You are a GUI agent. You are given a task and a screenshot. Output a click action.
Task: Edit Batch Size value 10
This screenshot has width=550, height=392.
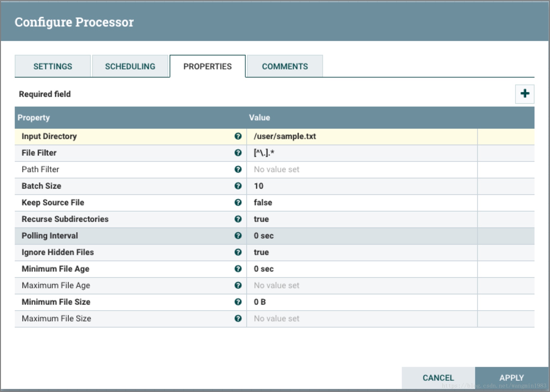tap(362, 186)
